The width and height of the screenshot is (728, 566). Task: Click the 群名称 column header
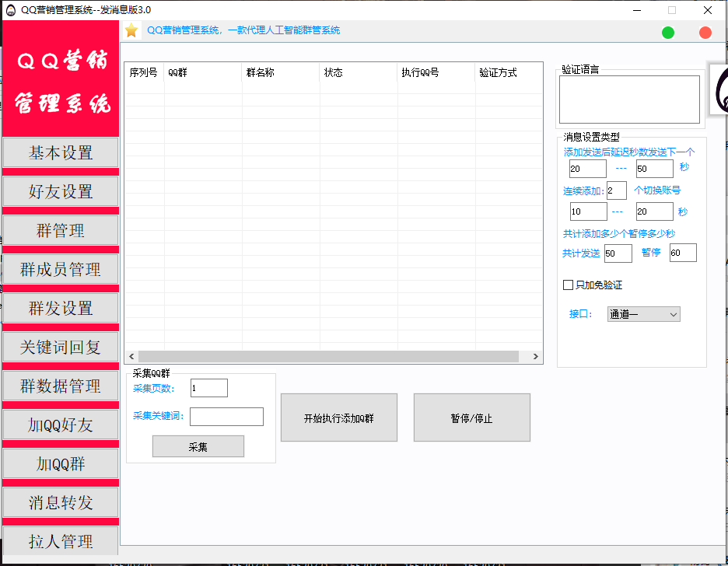click(x=281, y=72)
